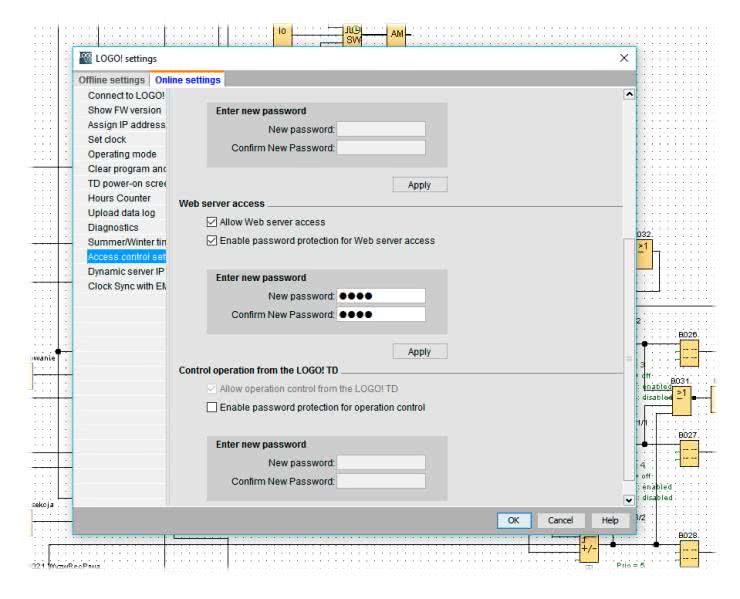740x599 pixels.
Task: Click the Cancel button
Action: click(x=560, y=520)
